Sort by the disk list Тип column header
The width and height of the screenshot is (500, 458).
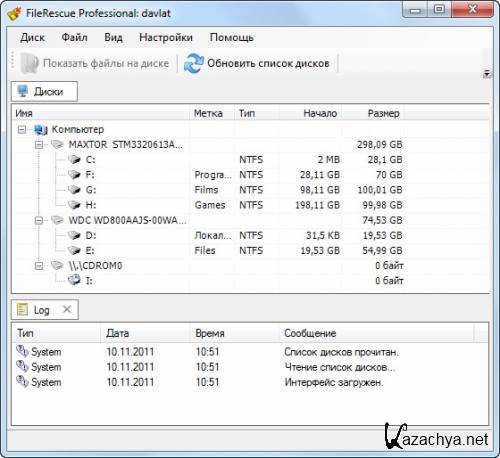(257, 113)
